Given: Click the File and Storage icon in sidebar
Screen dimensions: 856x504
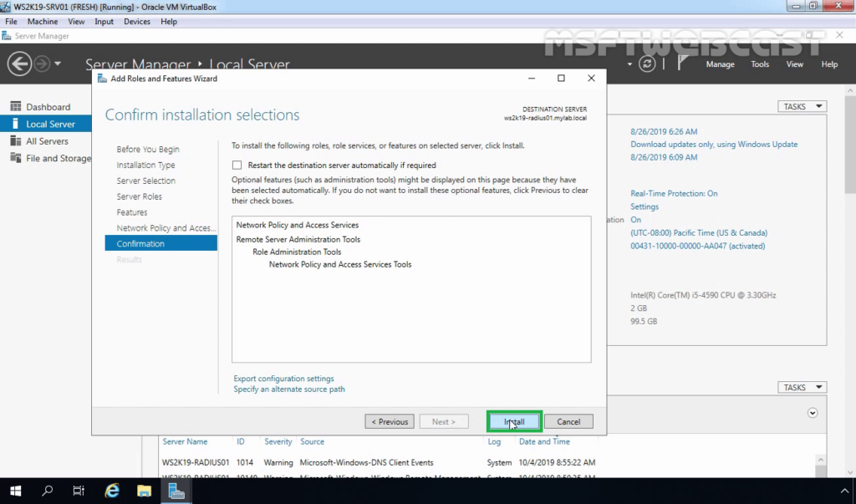Looking at the screenshot, I should coord(15,158).
